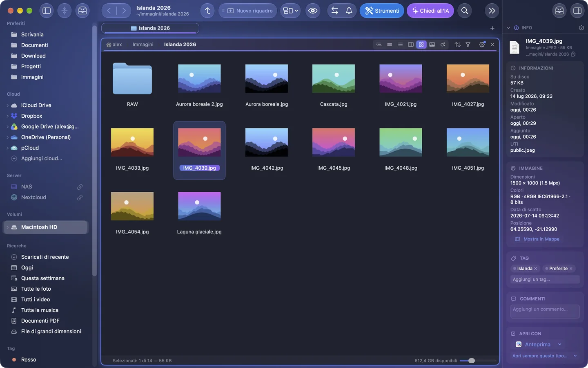The height and width of the screenshot is (368, 588).
Task: Switch to image gallery view icon
Action: coord(432,45)
